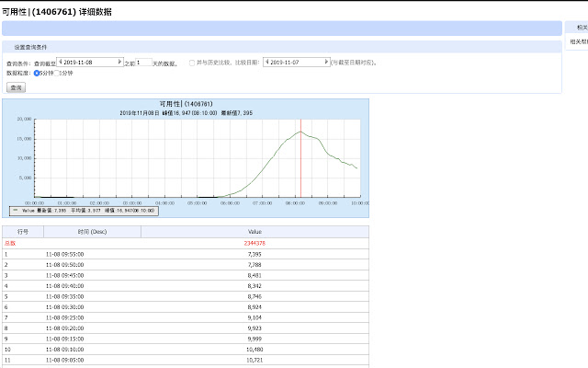588x368 pixels.
Task: Click the comparison date field 2019-11-07
Action: coord(297,62)
